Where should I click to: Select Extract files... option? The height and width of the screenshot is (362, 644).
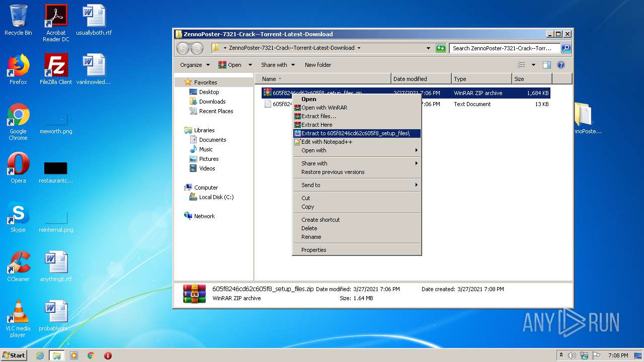pos(357,116)
